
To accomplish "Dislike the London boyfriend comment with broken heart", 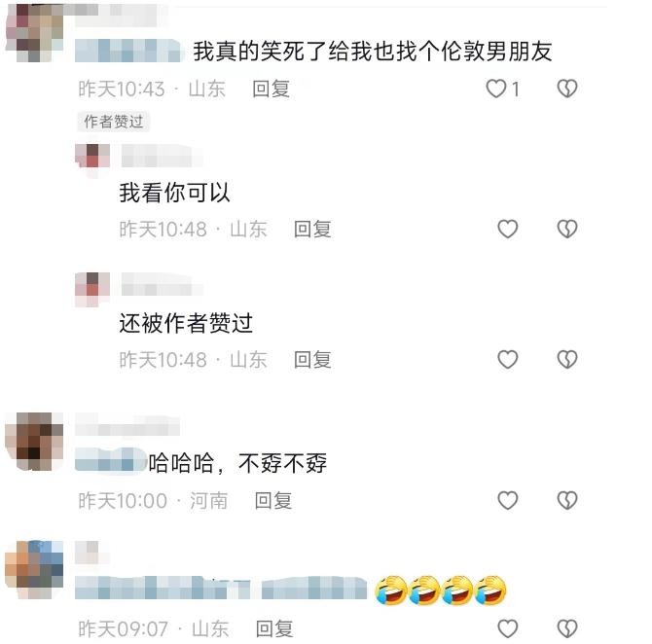I will 567,89.
